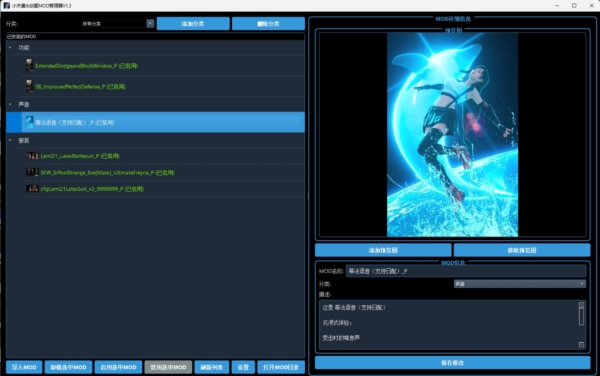Click the SFW_SrPoolStrange_Eve mod thumbnail icon
The image size is (600, 376).
(32, 172)
